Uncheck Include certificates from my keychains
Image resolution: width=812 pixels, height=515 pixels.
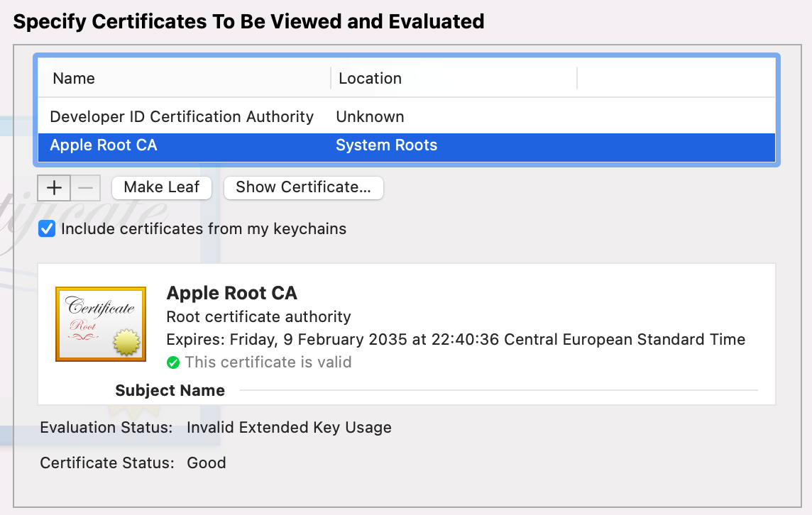click(x=47, y=229)
